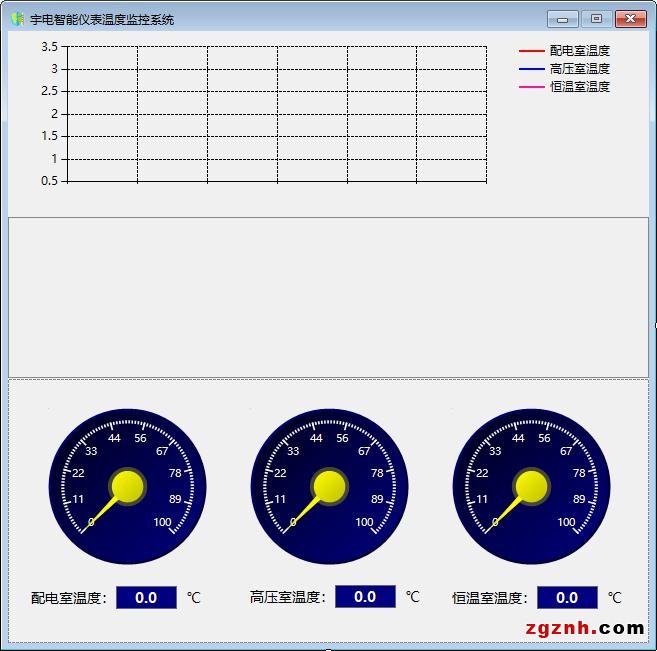657x651 pixels.
Task: Close the temperature monitoring window
Action: point(630,19)
